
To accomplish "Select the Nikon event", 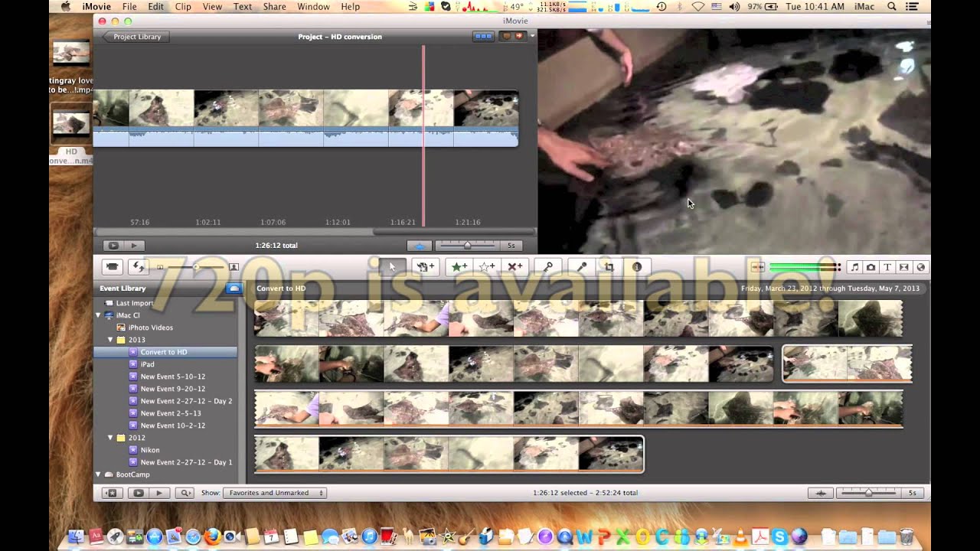I will tap(150, 450).
